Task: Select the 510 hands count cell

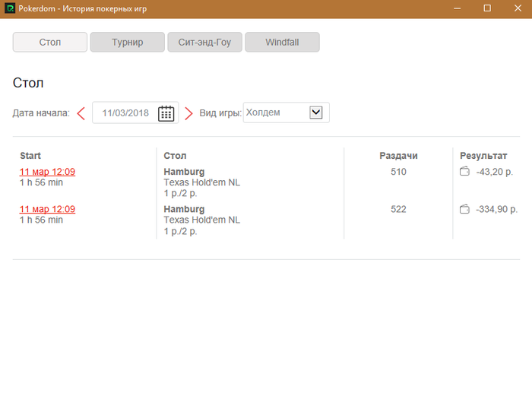Action: [x=398, y=172]
